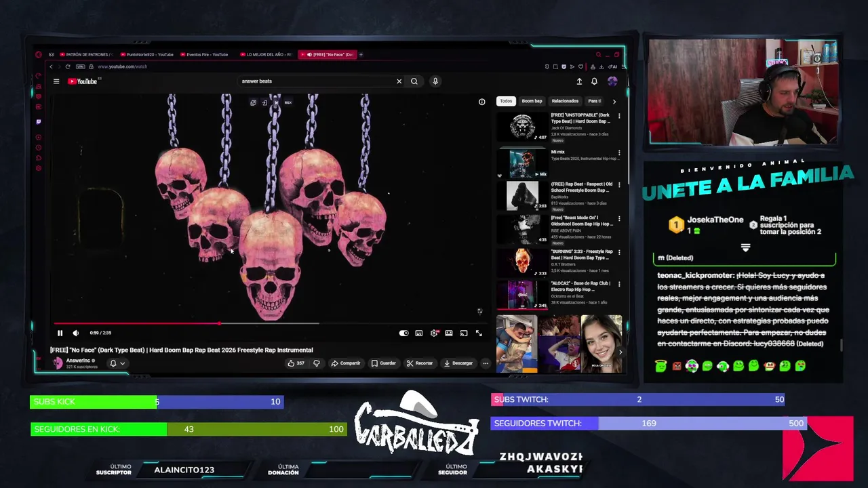Screen dimensions: 868x488
Task: Advance filter chips with the right chevron
Action: 614,102
